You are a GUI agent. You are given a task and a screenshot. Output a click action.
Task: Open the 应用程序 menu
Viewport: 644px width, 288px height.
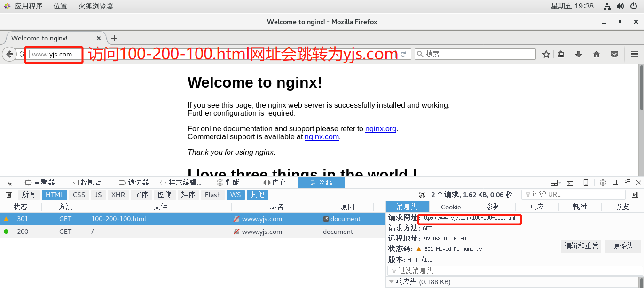[x=28, y=6]
